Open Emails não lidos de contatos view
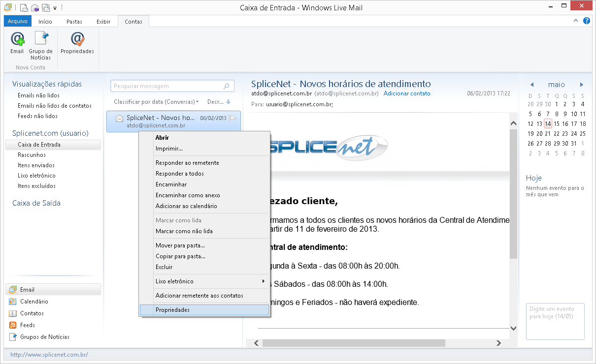Viewport: 596px width, 364px height. click(x=55, y=106)
